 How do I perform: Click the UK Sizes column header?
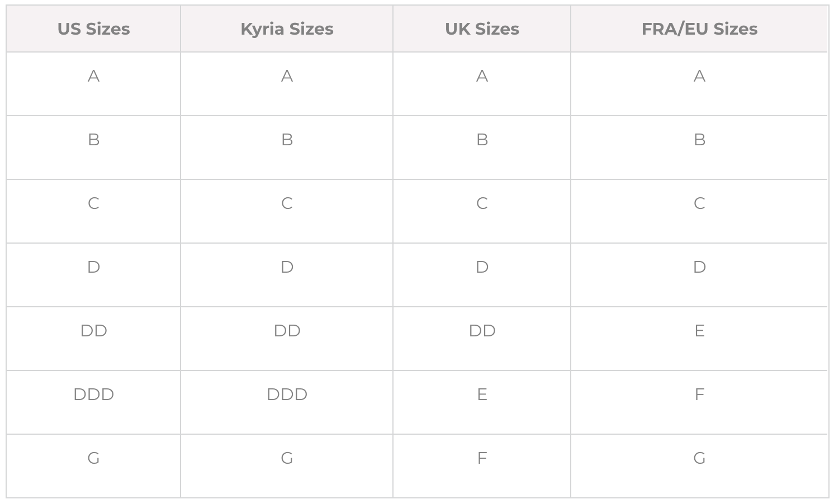coord(482,29)
